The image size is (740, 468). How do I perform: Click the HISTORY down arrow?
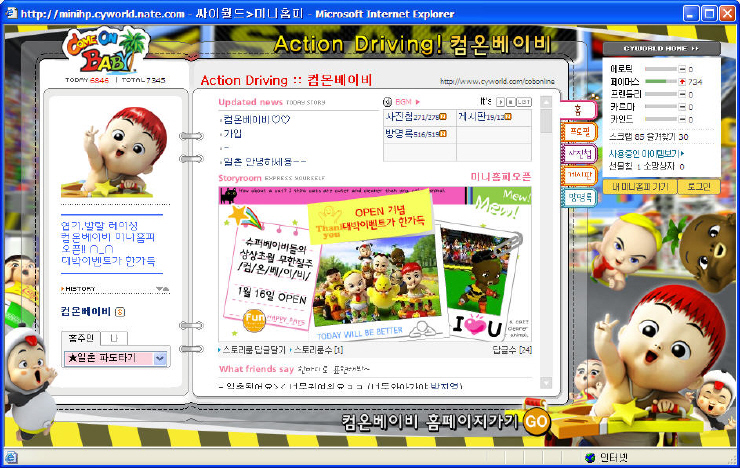click(159, 289)
